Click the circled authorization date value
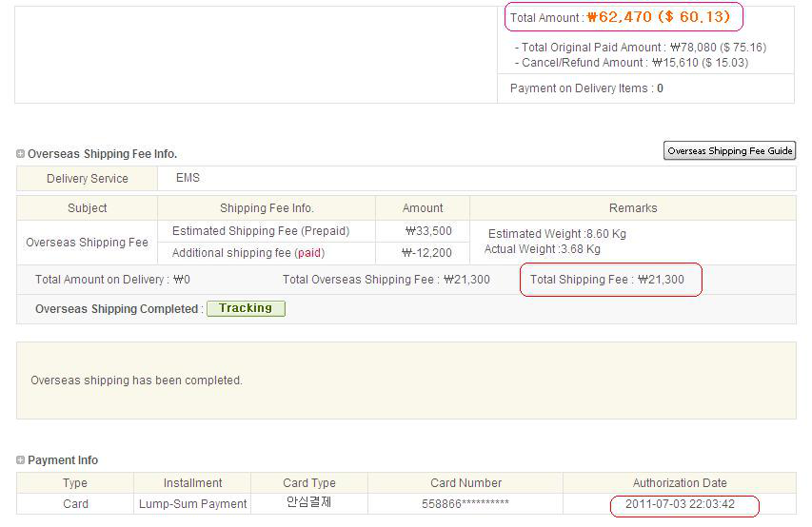Viewport: 812px width, 527px height. point(680,504)
